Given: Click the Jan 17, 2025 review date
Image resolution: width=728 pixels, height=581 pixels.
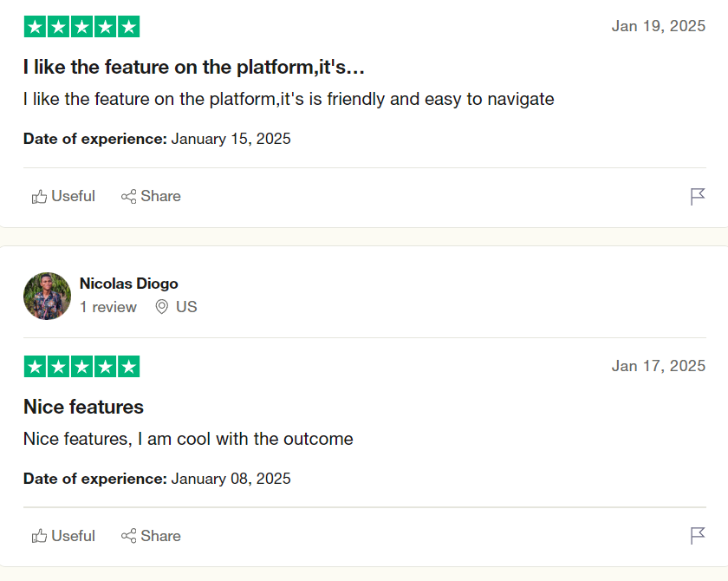Looking at the screenshot, I should tap(659, 366).
